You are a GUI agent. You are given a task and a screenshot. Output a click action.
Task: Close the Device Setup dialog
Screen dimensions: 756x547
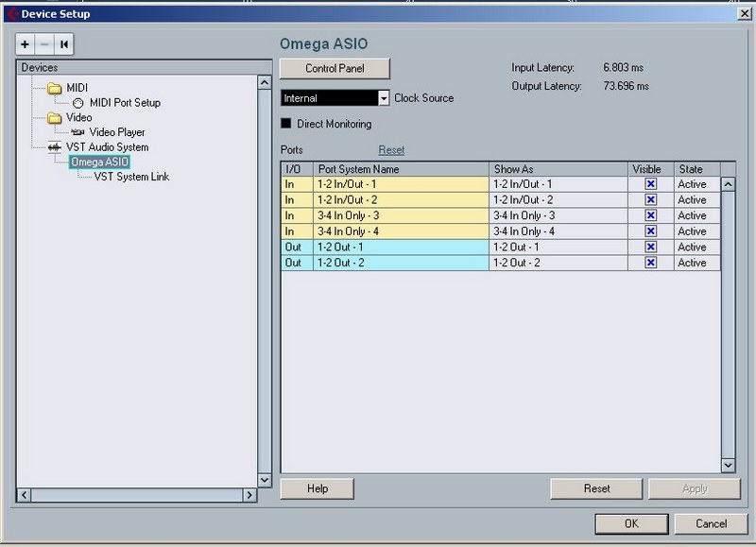[x=744, y=13]
